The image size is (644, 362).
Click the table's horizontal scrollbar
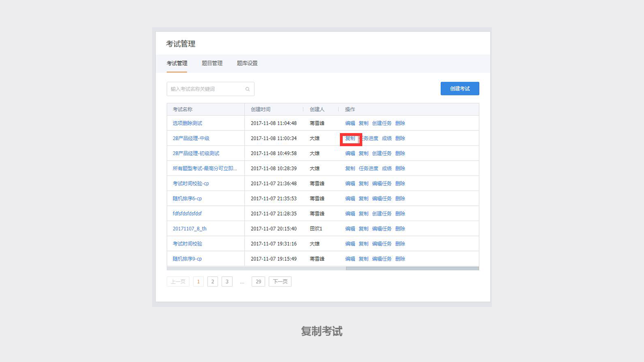(x=412, y=269)
